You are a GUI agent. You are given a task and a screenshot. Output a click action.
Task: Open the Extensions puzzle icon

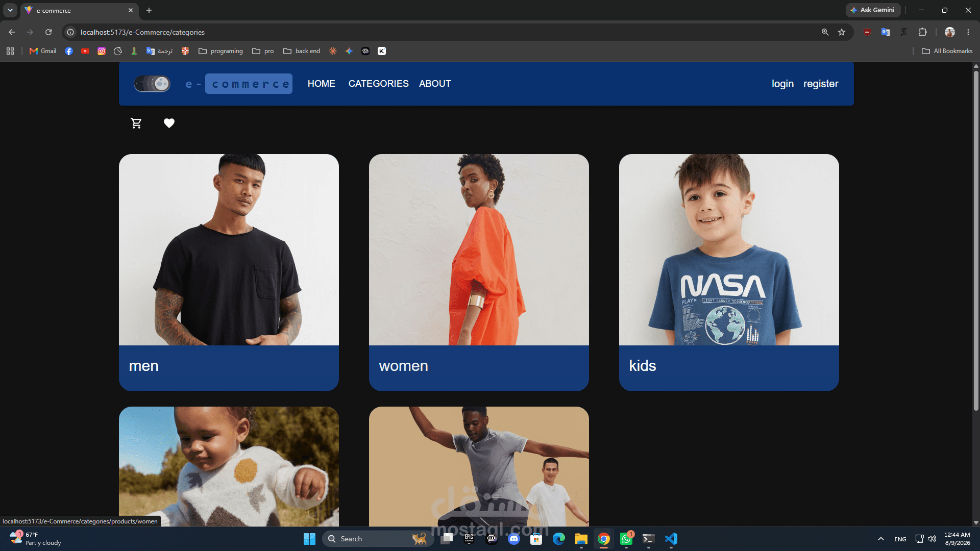click(922, 32)
